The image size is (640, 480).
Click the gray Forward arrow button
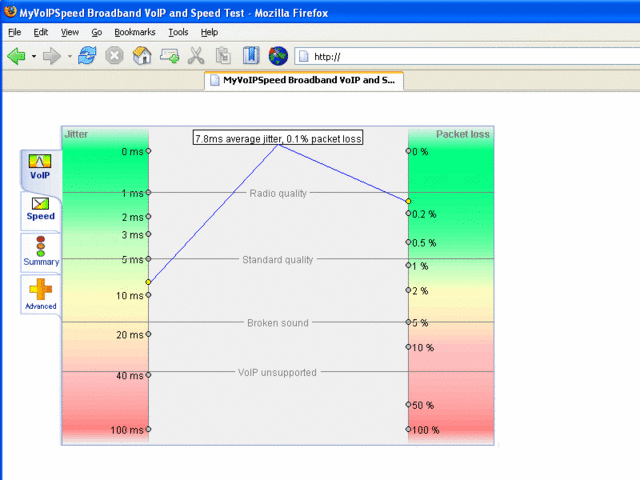52,56
